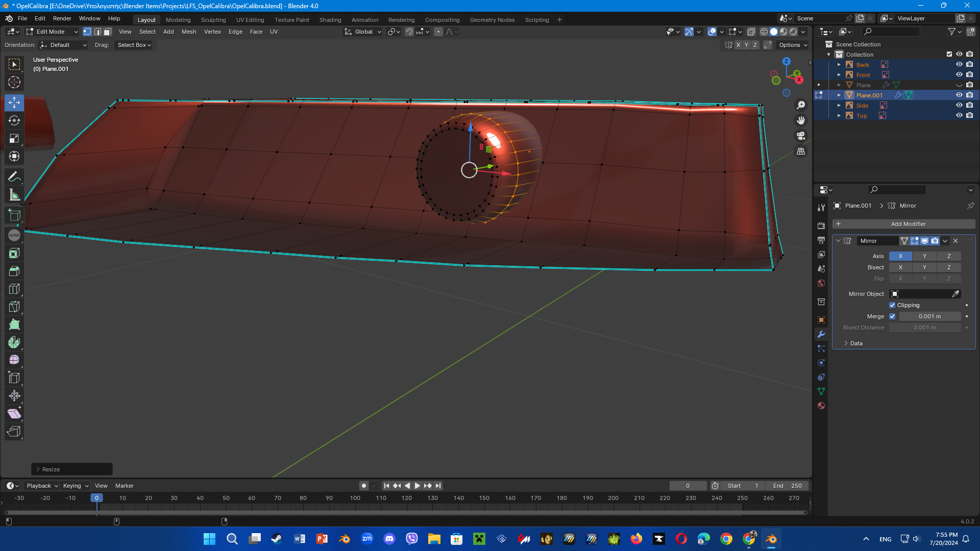Open Material properties tab icon
This screenshot has height=551, width=980.
[x=821, y=406]
